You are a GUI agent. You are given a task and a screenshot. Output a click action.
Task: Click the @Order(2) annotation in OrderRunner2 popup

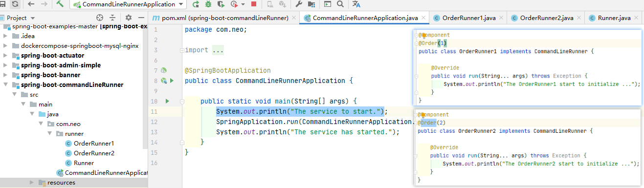[431, 123]
